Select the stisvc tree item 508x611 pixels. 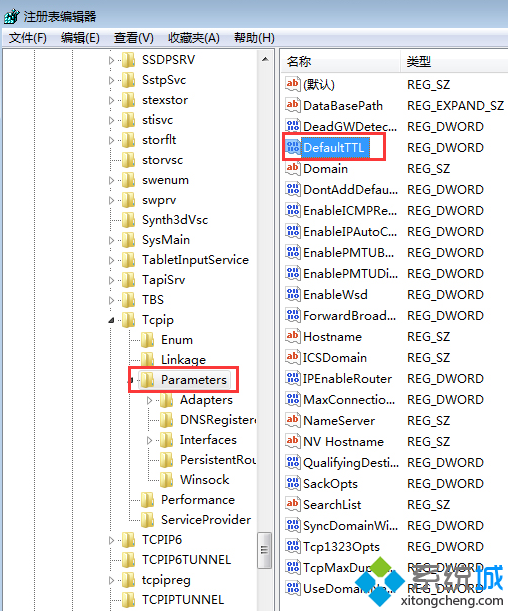(x=157, y=120)
